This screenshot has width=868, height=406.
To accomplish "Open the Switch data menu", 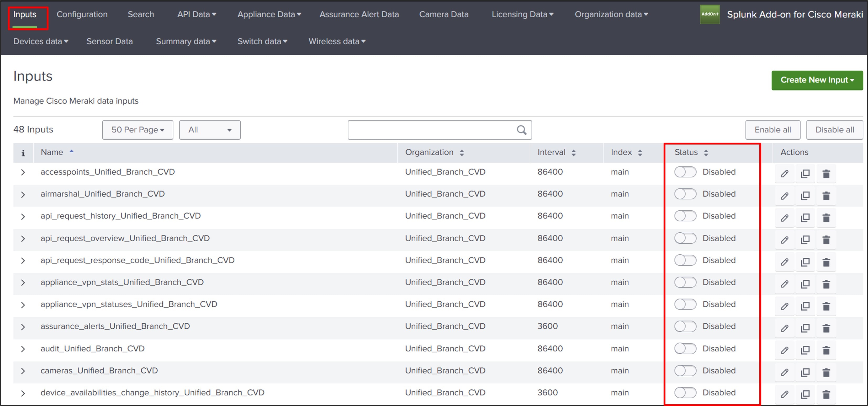I will 262,41.
